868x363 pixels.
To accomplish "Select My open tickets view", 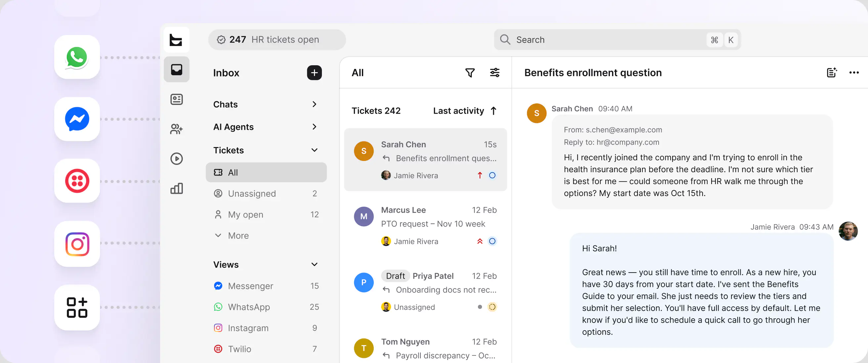I will pyautogui.click(x=266, y=215).
